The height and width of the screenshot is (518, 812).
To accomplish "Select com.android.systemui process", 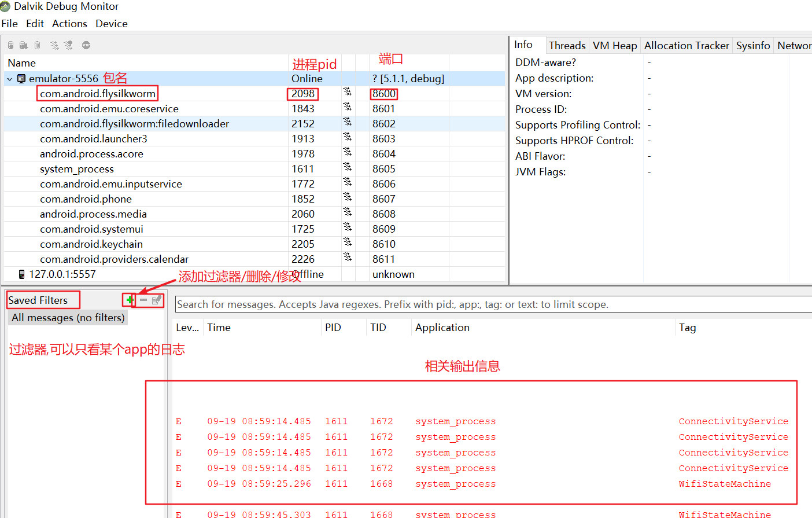I will 91,229.
